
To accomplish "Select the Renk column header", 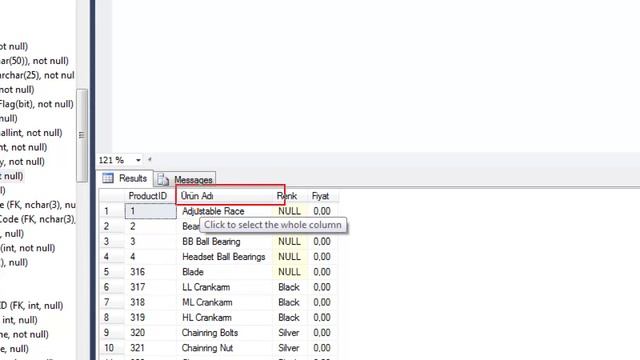I will coord(290,196).
